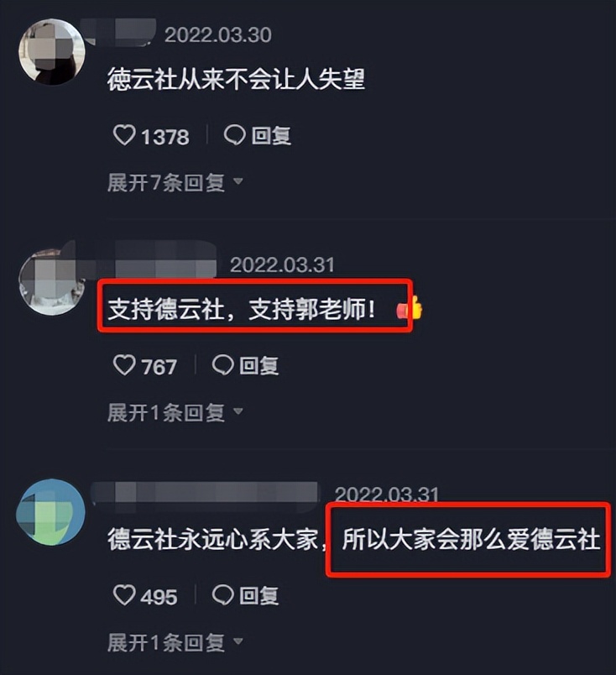
Task: Select highlighted text 所以大家会那么爱德云社
Action: click(471, 539)
